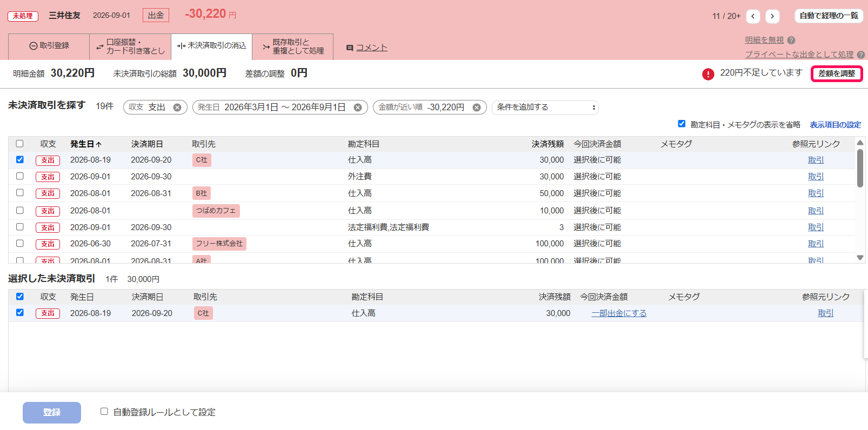Open the 条件を追加する dropdown
This screenshot has height=430, width=868.
(x=545, y=107)
